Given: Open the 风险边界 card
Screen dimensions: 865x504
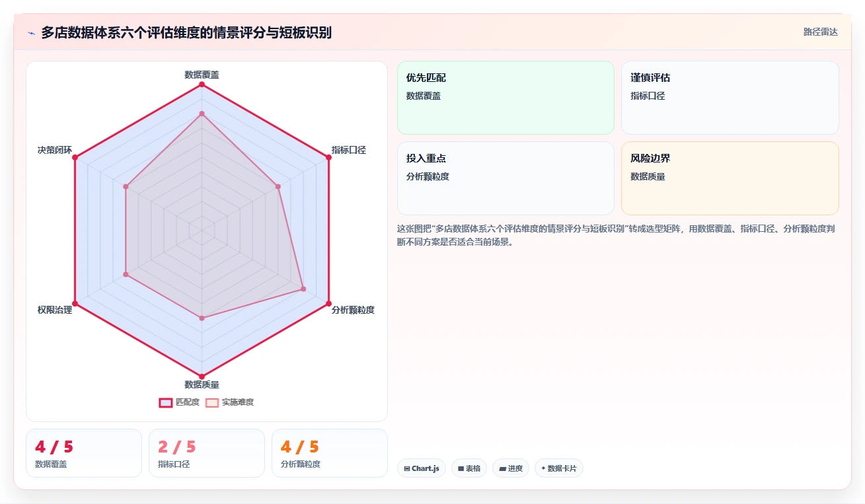Looking at the screenshot, I should pos(730,178).
